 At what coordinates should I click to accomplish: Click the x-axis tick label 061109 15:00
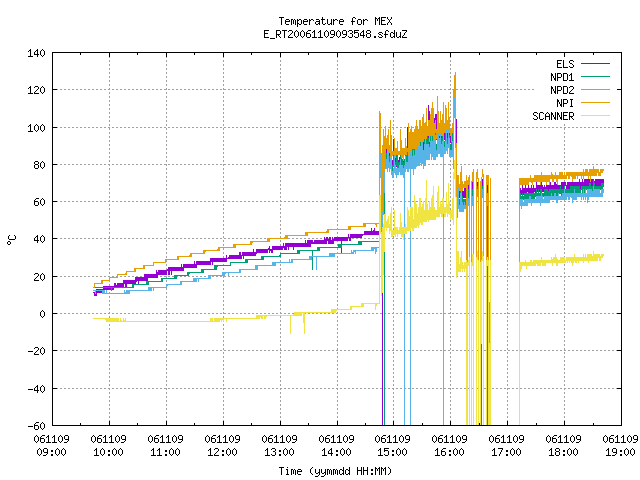pyautogui.click(x=392, y=446)
